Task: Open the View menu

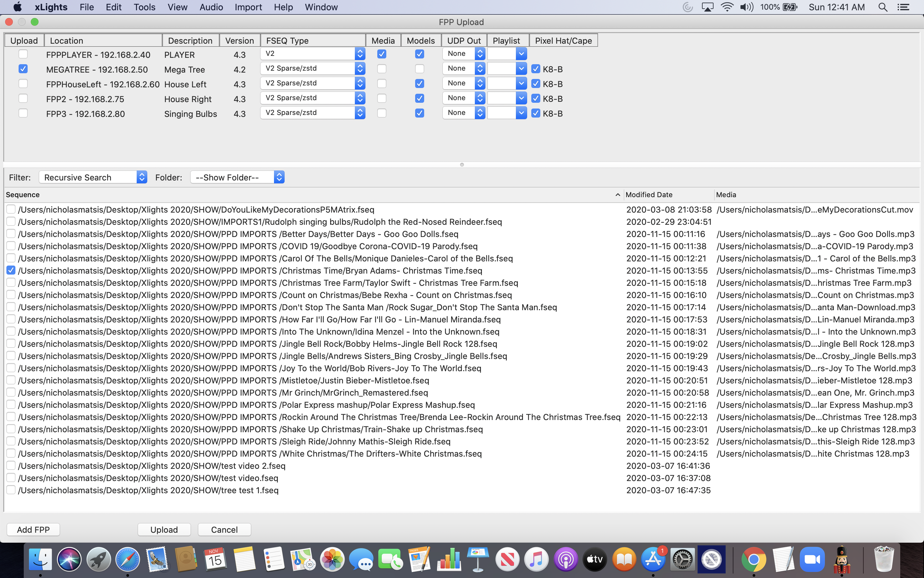Action: [x=177, y=7]
